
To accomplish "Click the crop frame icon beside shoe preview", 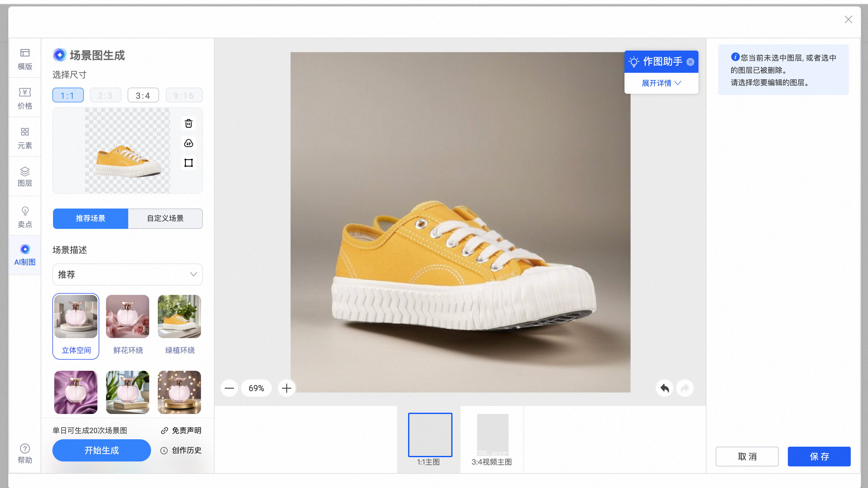I will coord(189,163).
